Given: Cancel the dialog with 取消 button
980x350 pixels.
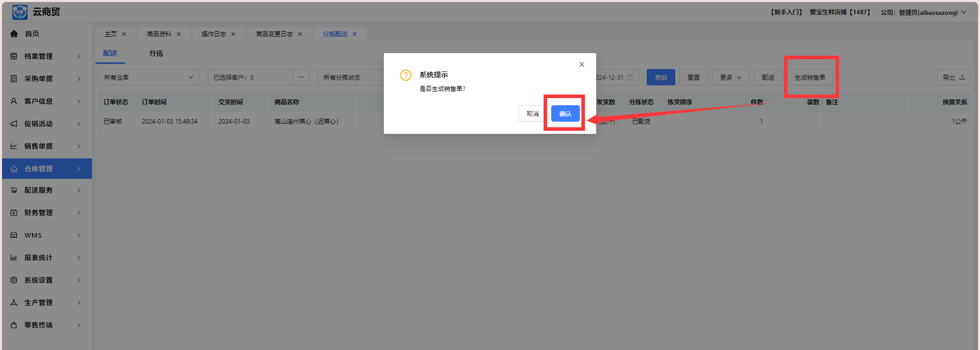Looking at the screenshot, I should (532, 113).
